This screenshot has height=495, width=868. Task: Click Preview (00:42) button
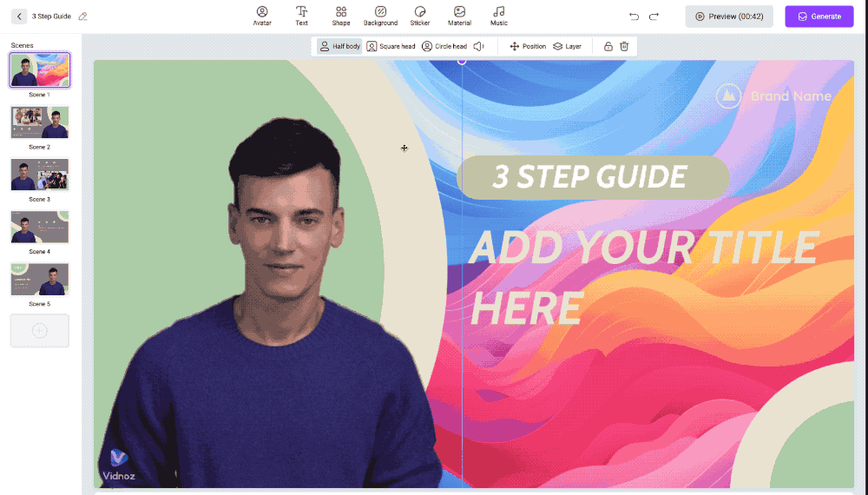coord(729,16)
